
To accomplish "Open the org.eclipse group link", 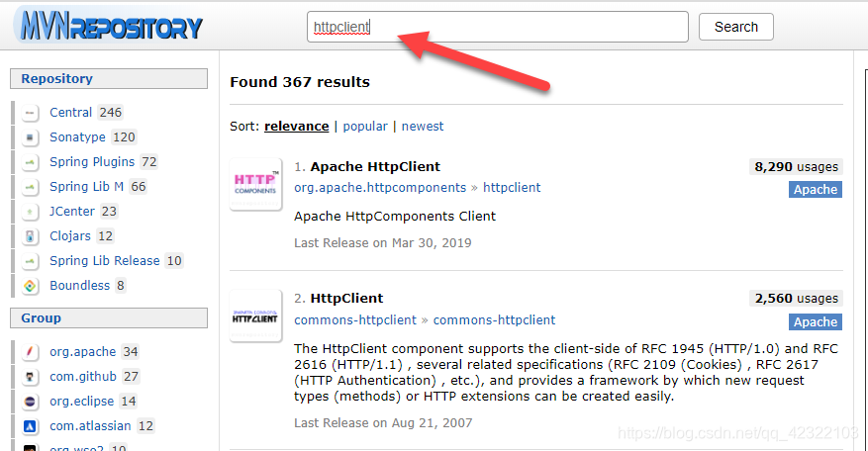I will 82,401.
